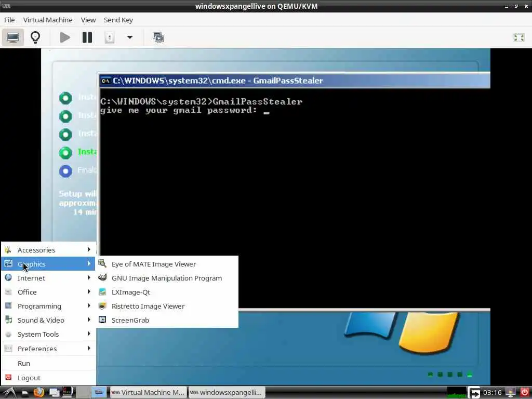The image size is (532, 399).
Task: Click the Sound & Video submenu arrow
Action: point(89,320)
